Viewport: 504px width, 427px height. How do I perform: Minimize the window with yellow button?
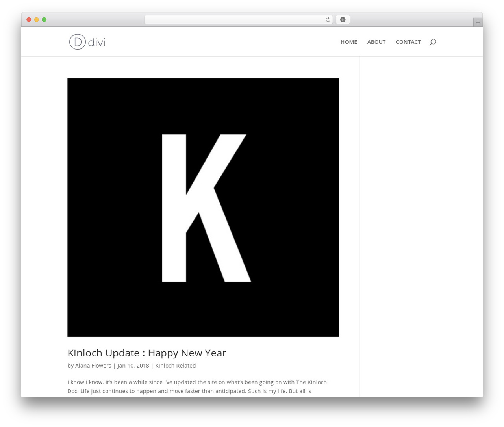[x=37, y=20]
